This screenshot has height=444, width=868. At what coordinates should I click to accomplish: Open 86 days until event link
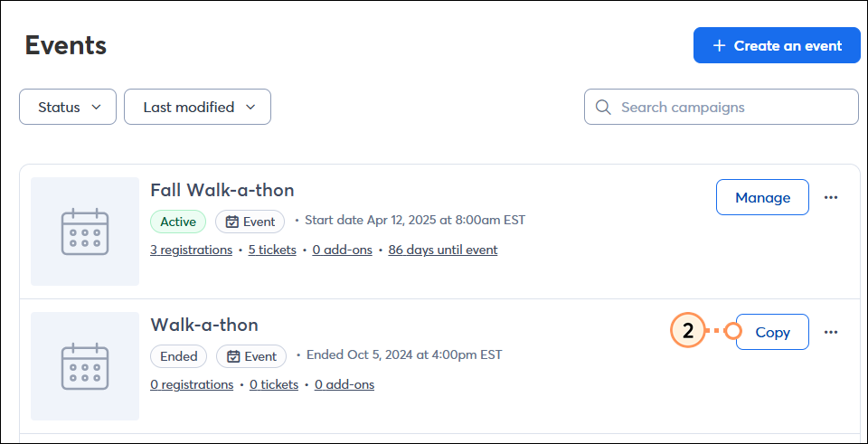pos(443,250)
